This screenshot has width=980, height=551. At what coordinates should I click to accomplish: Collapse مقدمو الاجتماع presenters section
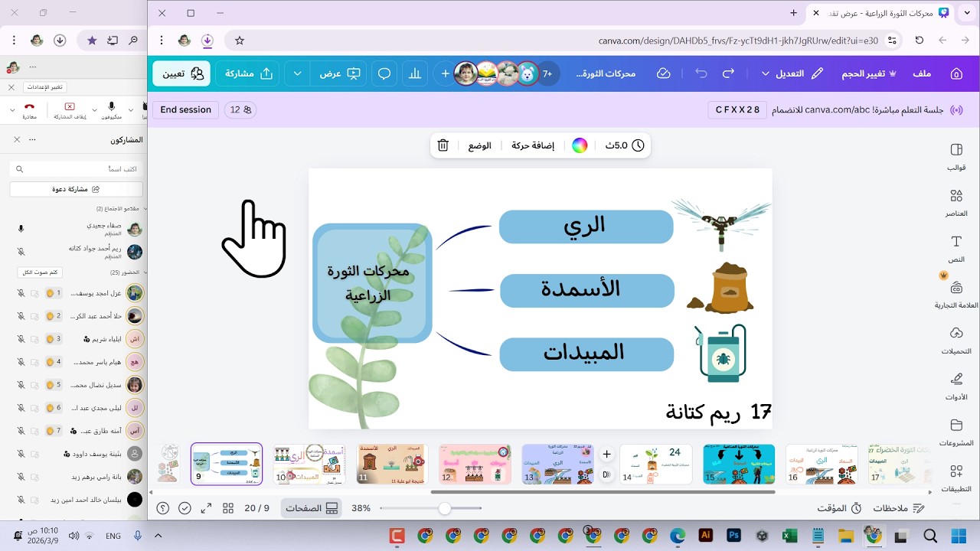145,208
